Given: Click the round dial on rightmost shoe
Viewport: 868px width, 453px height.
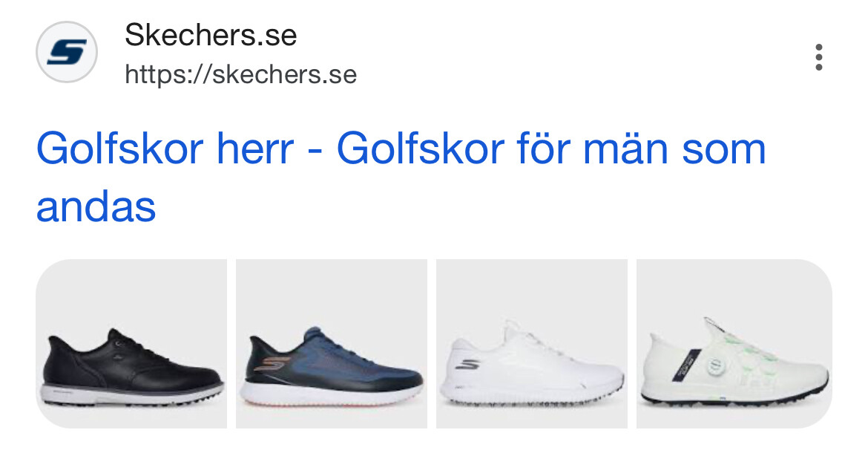Looking at the screenshot, I should click(717, 365).
